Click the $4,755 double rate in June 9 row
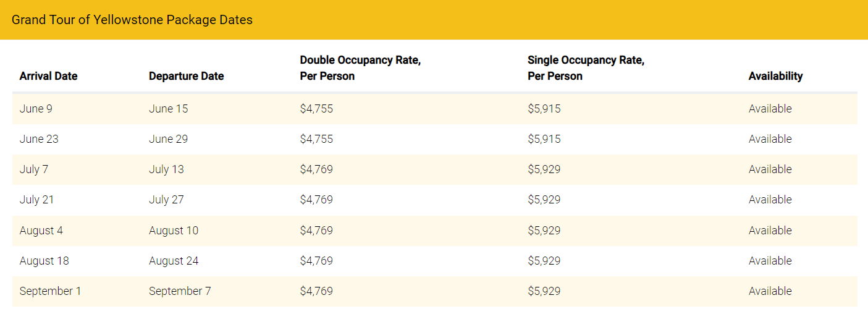This screenshot has height=319, width=868. click(316, 109)
